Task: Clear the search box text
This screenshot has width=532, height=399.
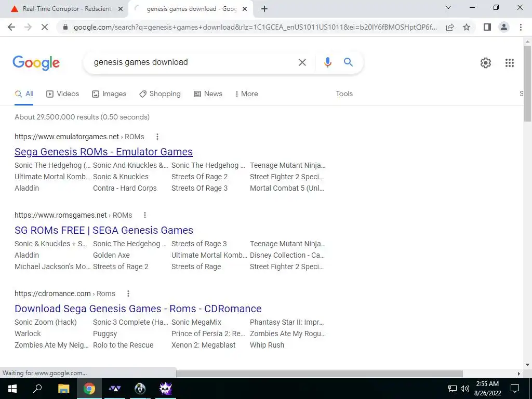Action: (x=302, y=62)
